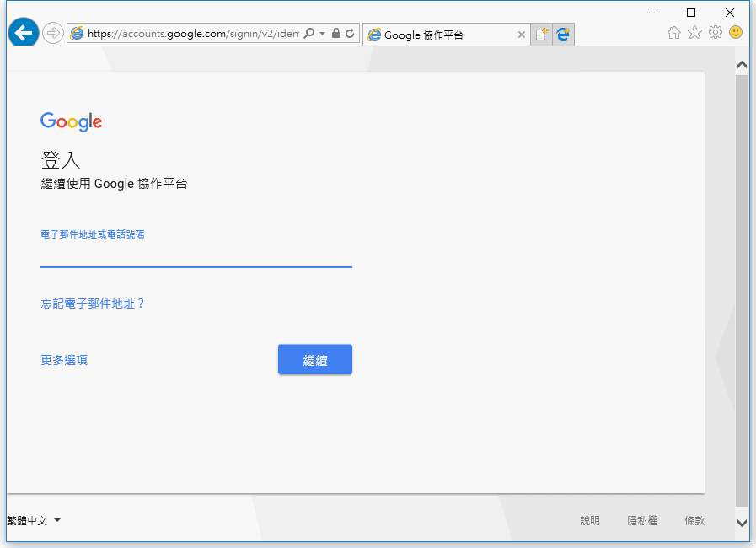Close the browser window
Screen dimensions: 756x548
point(730,13)
